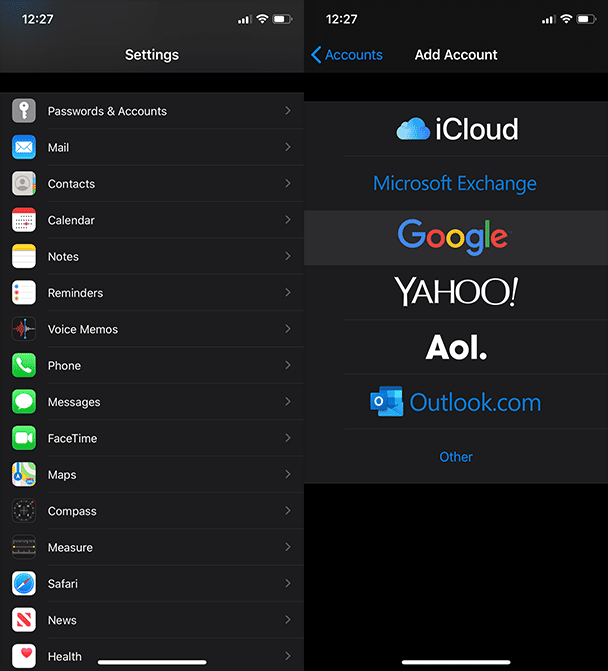
Task: Open the Phone row chevron
Action: pos(288,365)
